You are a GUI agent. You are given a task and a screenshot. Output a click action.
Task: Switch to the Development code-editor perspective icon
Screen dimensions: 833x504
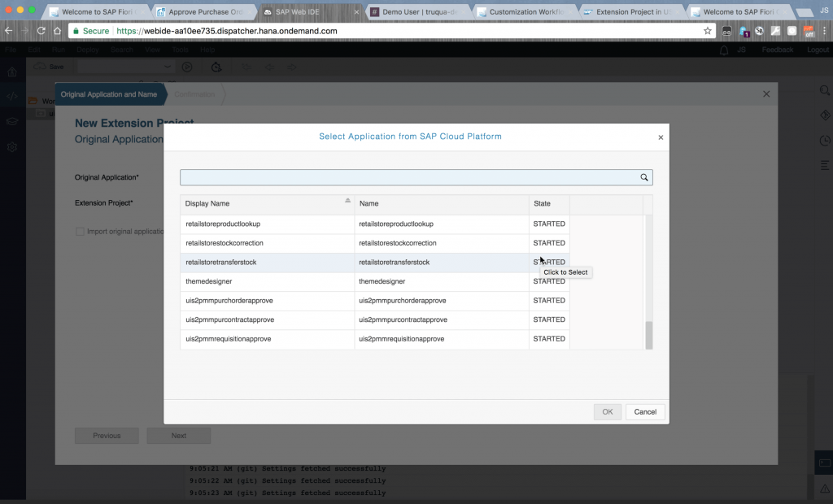coord(12,96)
